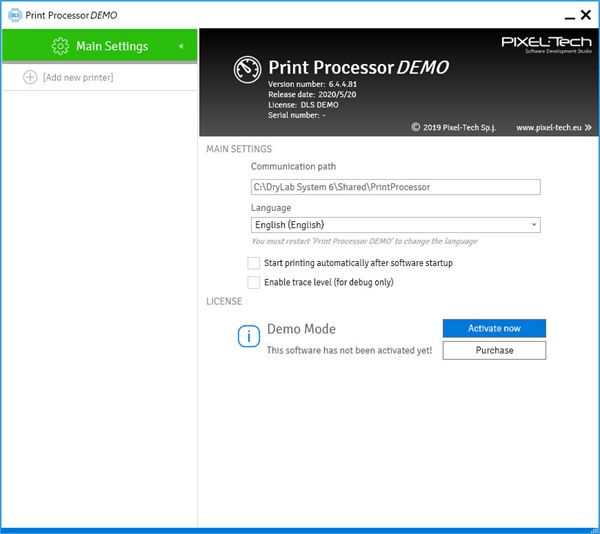Click 'This software has not been activated yet!'
The height and width of the screenshot is (534, 600).
click(x=349, y=350)
